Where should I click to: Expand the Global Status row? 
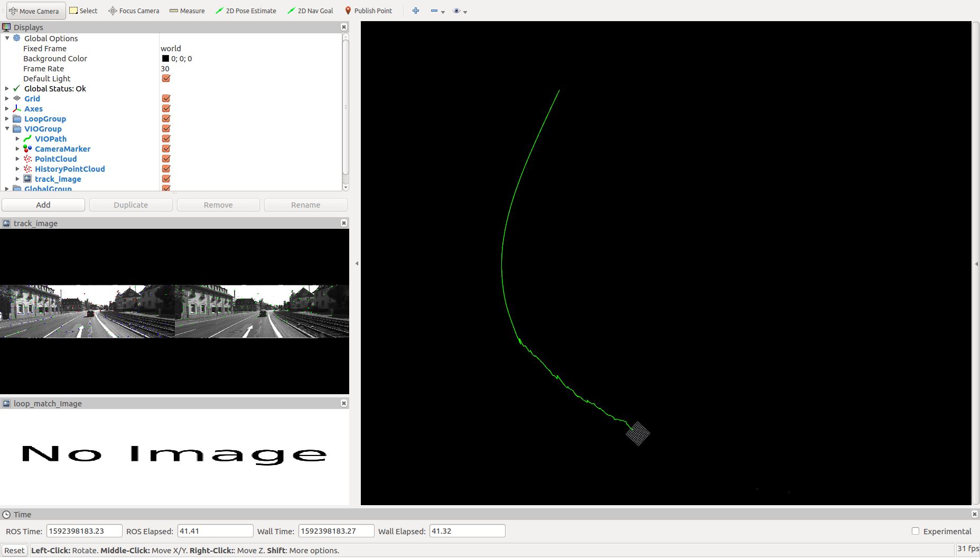pos(7,89)
